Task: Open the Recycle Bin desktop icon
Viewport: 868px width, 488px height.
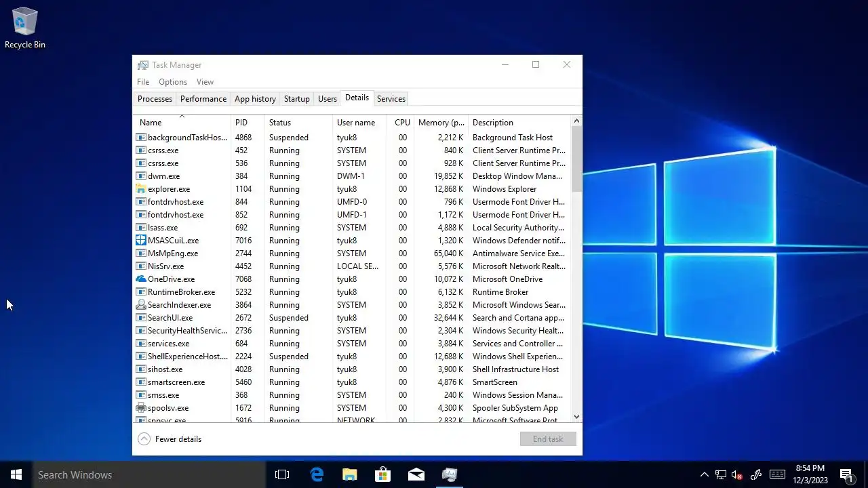Action: coord(25,28)
